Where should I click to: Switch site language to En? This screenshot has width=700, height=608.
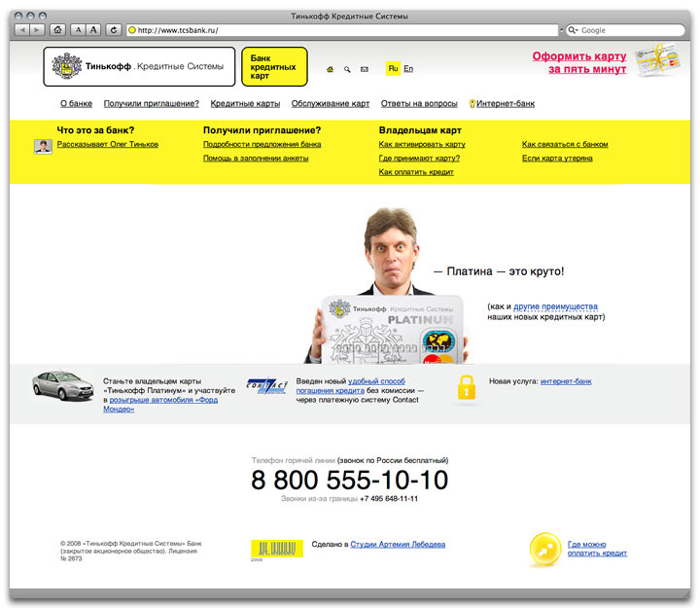[x=408, y=69]
